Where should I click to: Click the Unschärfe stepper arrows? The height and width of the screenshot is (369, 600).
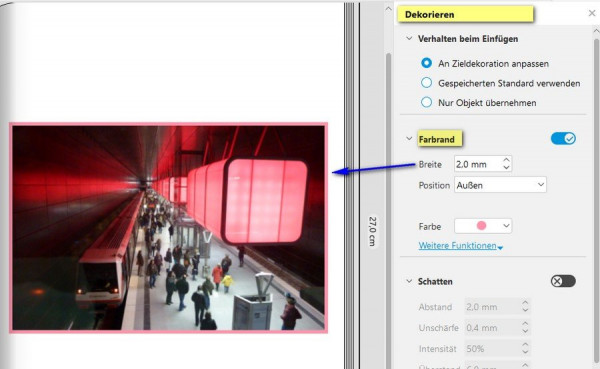[525, 328]
